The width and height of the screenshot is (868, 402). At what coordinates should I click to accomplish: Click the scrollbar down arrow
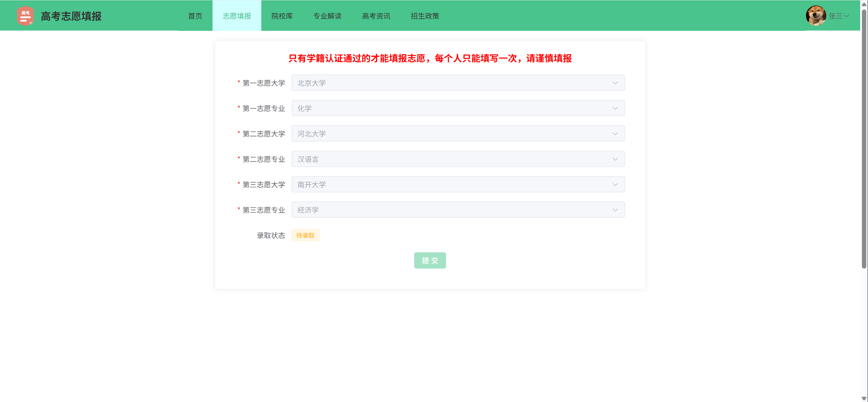point(864,399)
